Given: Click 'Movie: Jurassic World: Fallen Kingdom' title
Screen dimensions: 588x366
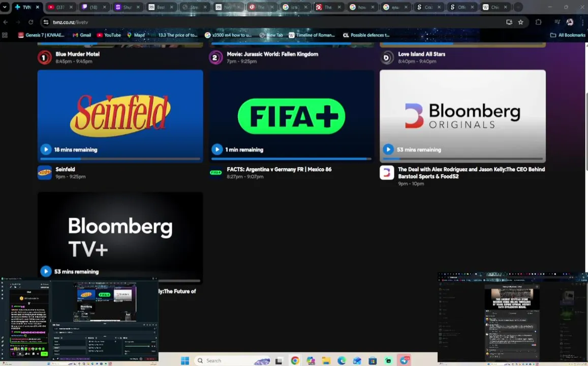Looking at the screenshot, I should point(272,54).
